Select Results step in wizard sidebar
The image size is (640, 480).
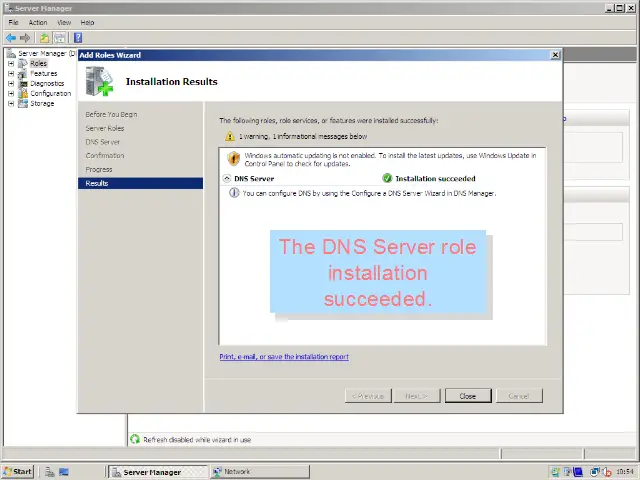tap(140, 183)
